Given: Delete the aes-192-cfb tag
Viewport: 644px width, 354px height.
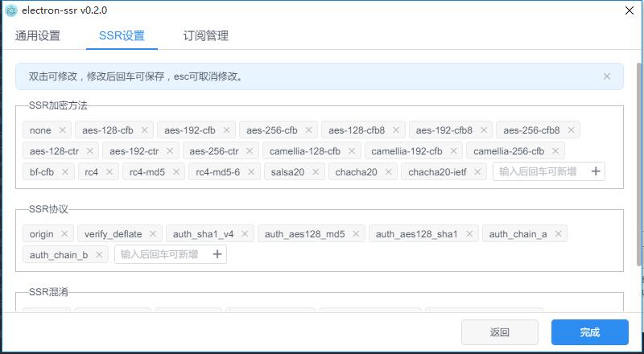Looking at the screenshot, I should pos(227,130).
